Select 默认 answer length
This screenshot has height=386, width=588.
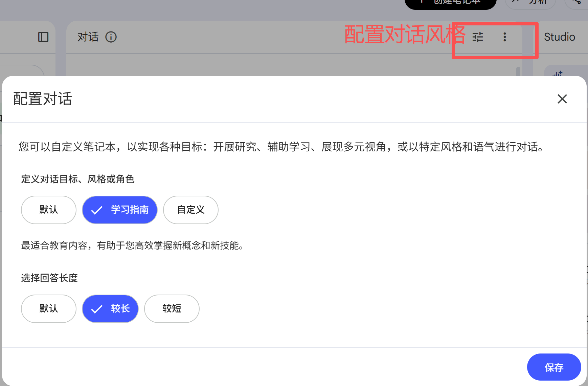pyautogui.click(x=48, y=308)
